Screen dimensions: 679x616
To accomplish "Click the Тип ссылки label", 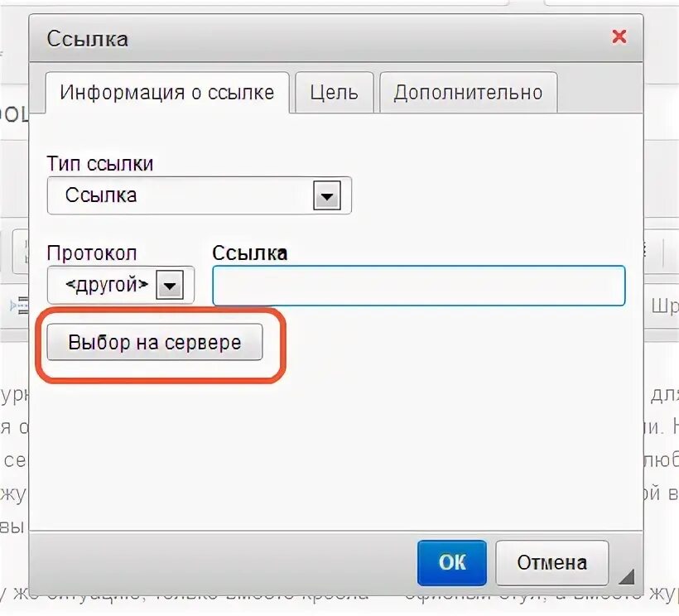I will coord(100,164).
